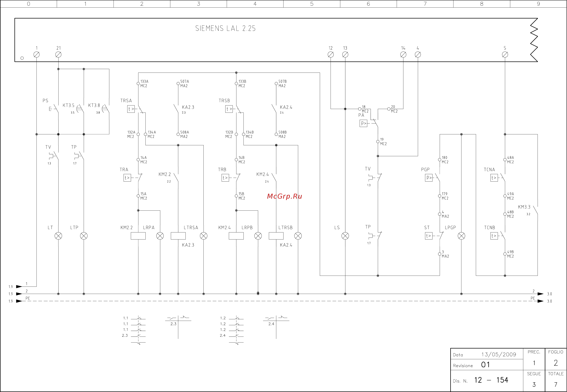Viewport: 567px width, 392px height.
Task: Click terminal 1 on the Siemens block
Action: point(36,55)
